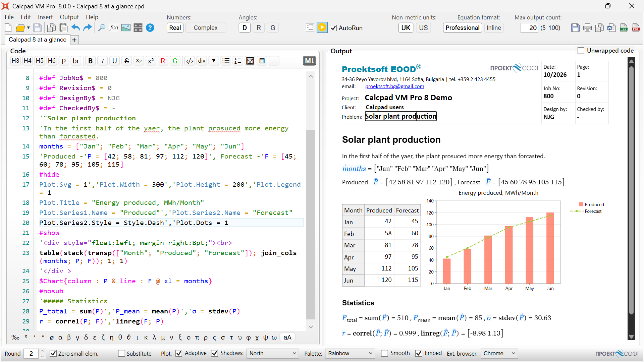Click the Undo arrow icon
The image size is (644, 362).
click(x=76, y=28)
